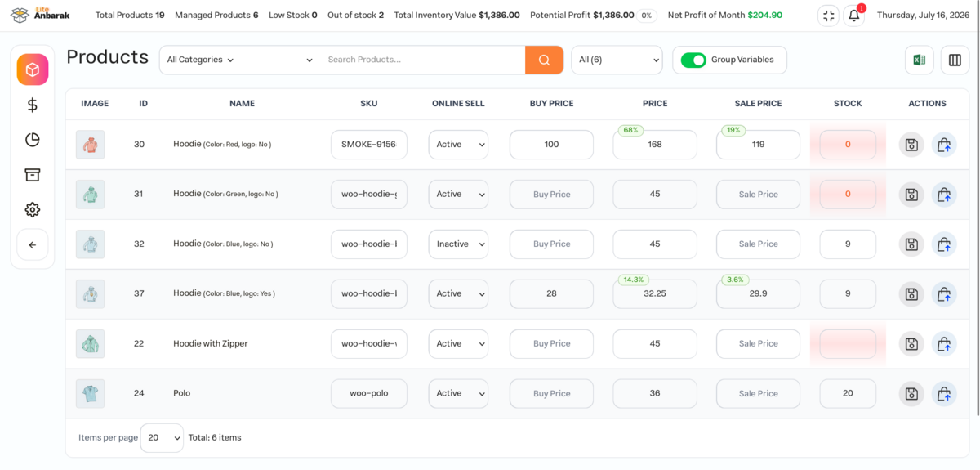The width and height of the screenshot is (980, 470).
Task: Click the woo-polo SKU field
Action: pyautogui.click(x=369, y=394)
